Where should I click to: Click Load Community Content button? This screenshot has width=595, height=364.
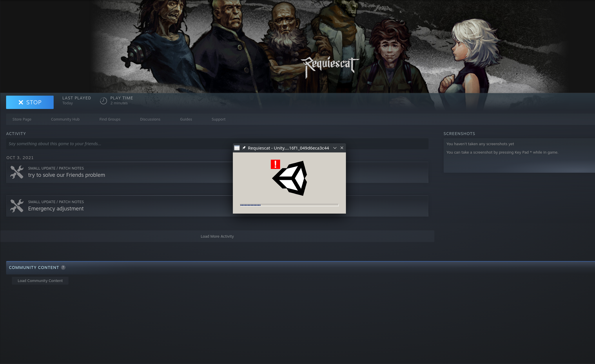click(x=40, y=281)
